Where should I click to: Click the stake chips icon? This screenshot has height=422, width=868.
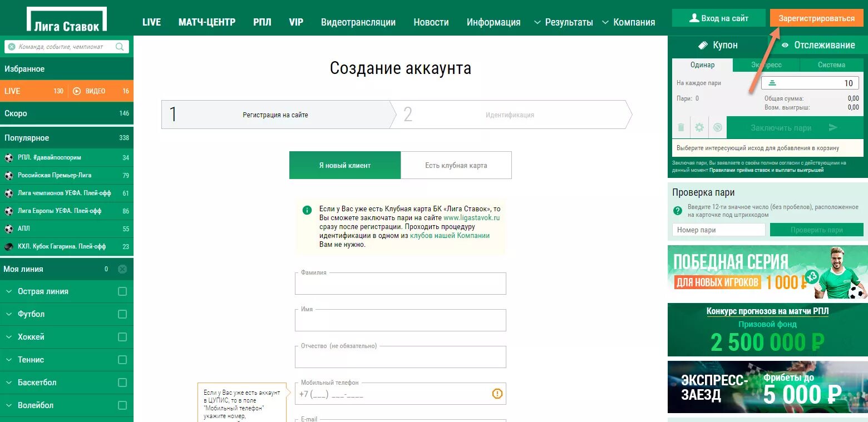coord(772,83)
